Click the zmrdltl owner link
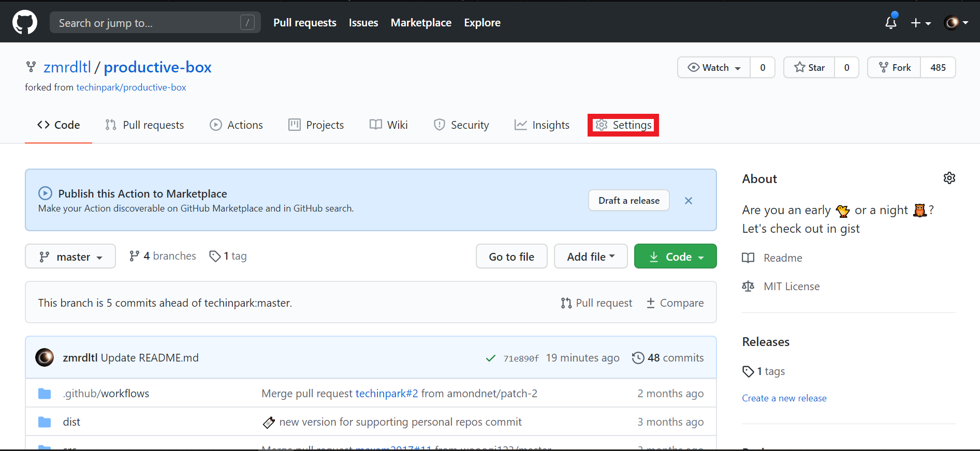980x451 pixels. point(67,67)
